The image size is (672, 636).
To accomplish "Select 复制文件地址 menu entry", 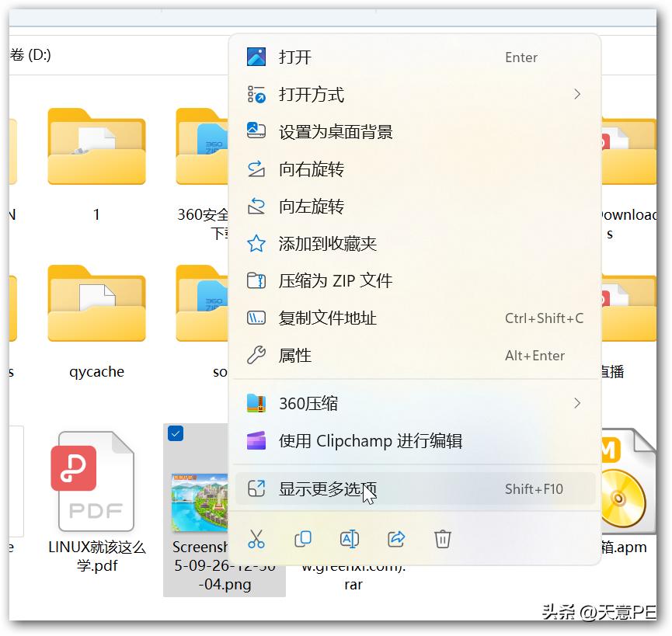I will tap(415, 318).
